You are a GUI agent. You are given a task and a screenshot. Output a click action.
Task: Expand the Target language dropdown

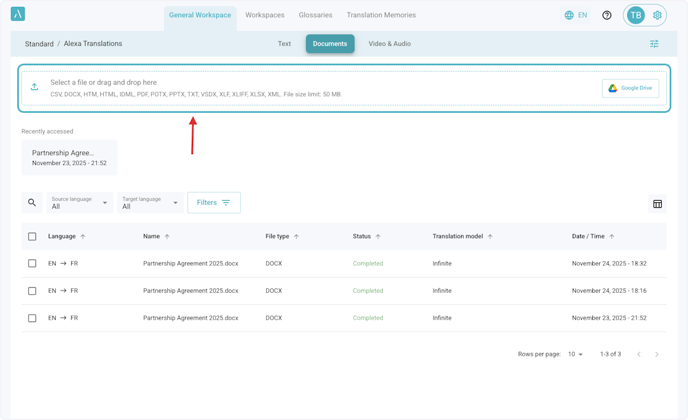click(x=150, y=203)
